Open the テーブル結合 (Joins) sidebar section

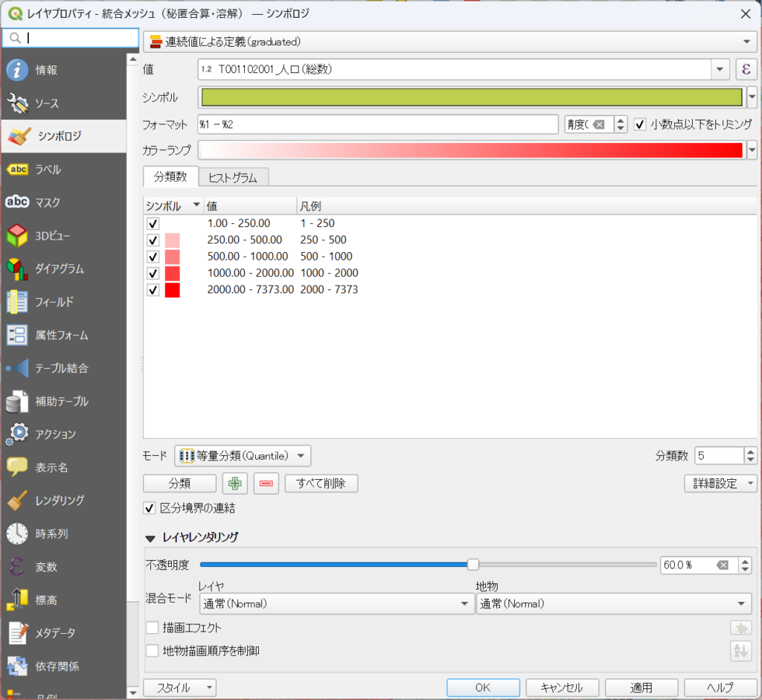(x=62, y=368)
